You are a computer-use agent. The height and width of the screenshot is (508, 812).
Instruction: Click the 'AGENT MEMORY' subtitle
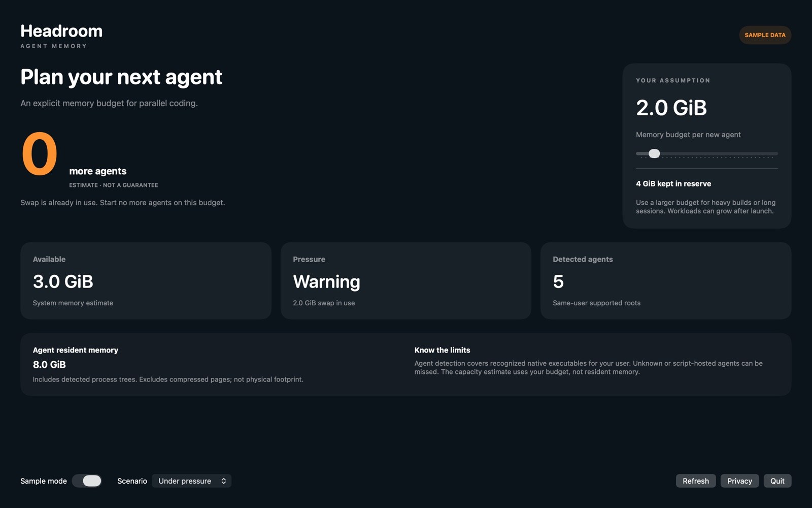pyautogui.click(x=53, y=46)
